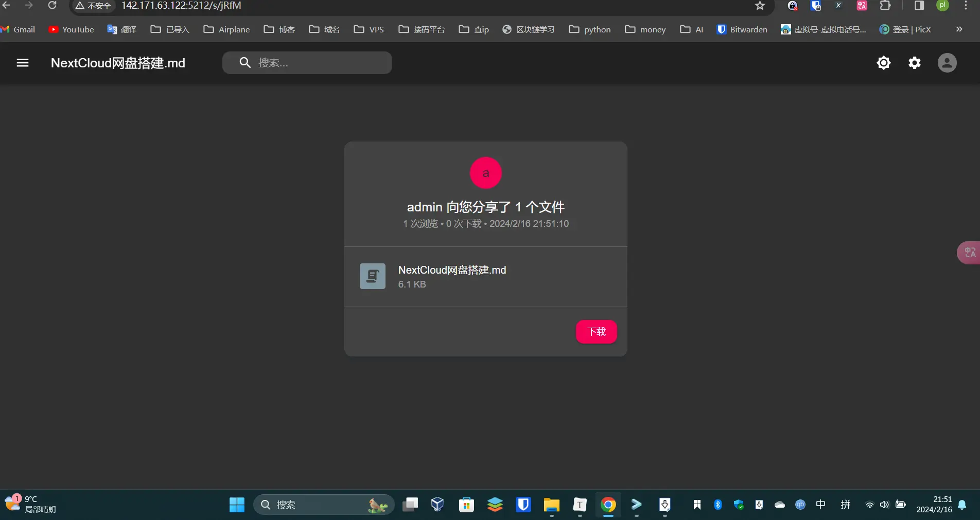Expand the Airplane bookmark folder
Image resolution: width=980 pixels, height=520 pixels.
pyautogui.click(x=226, y=29)
